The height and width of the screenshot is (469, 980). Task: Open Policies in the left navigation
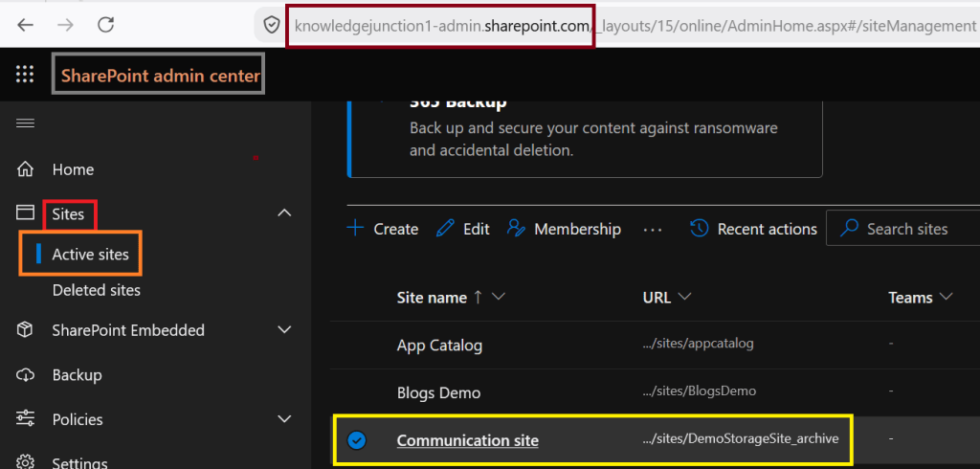(78, 419)
